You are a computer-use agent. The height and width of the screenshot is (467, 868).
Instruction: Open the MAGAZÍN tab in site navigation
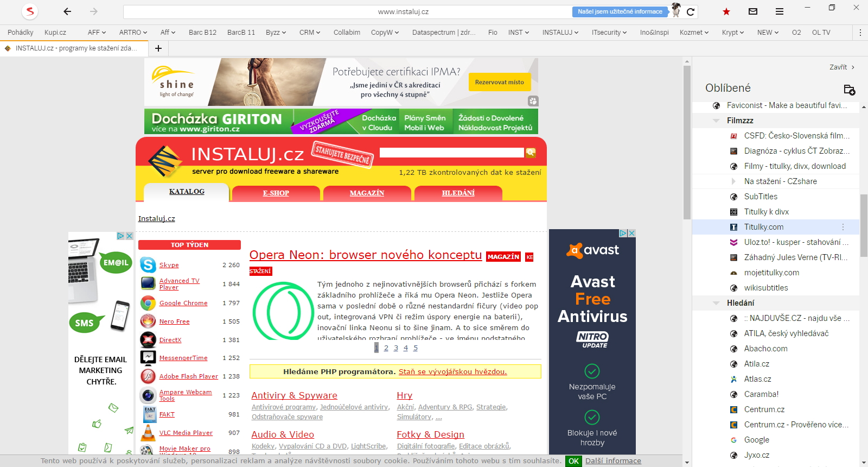(367, 193)
